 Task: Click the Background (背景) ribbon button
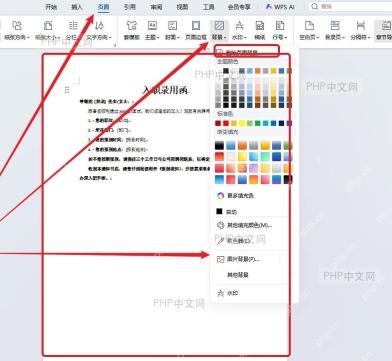[219, 30]
